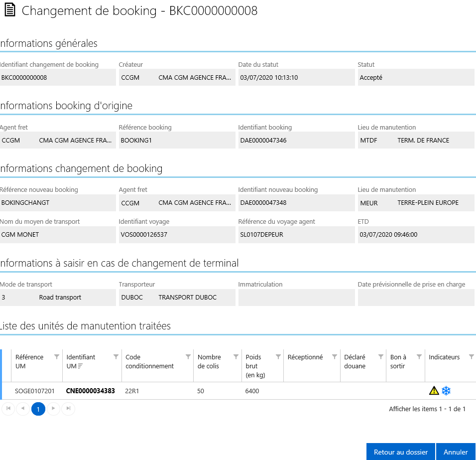Go to previous page of the list
Screen dimensions: 476x460
pos(23,409)
